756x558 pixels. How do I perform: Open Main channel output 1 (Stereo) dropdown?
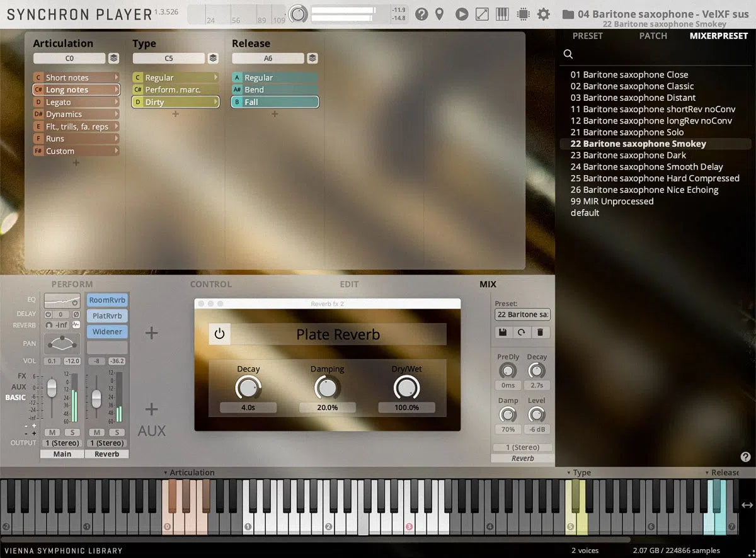(x=62, y=443)
